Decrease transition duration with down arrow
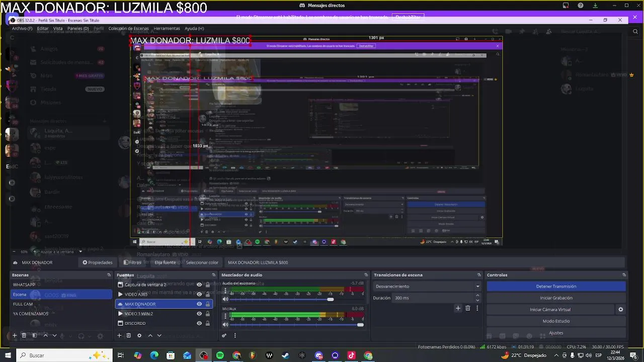 477,300
